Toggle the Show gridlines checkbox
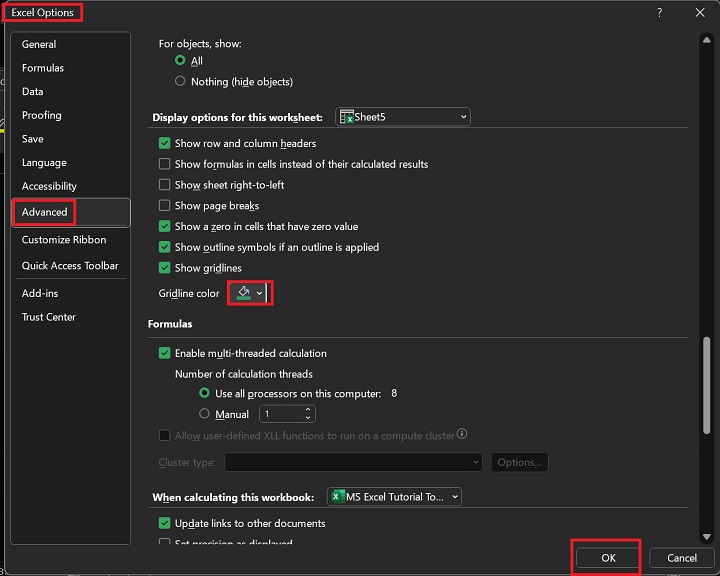The image size is (720, 576). point(165,268)
